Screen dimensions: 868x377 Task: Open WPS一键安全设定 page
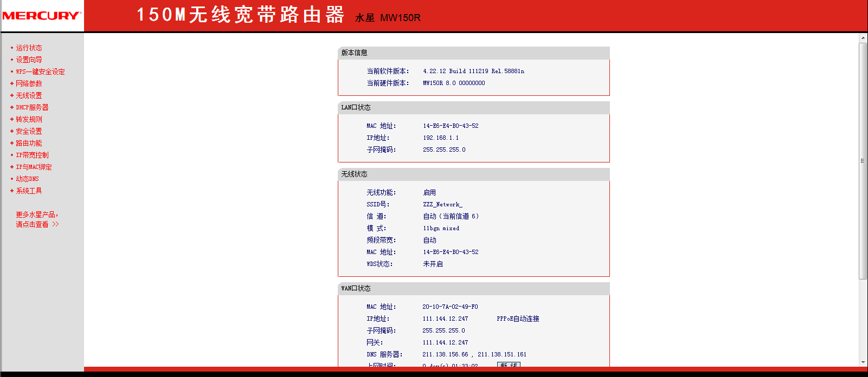click(x=40, y=71)
